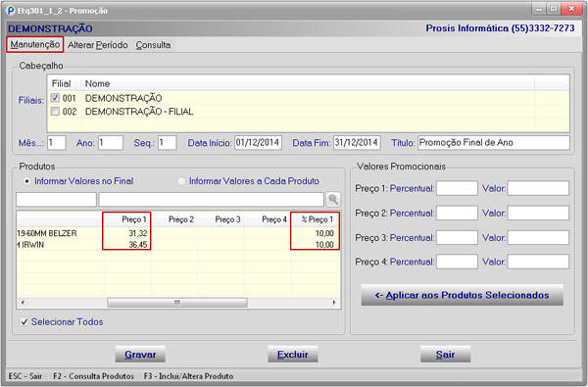Click the Prosis app icon in title bar
The image size is (588, 387).
click(x=11, y=10)
